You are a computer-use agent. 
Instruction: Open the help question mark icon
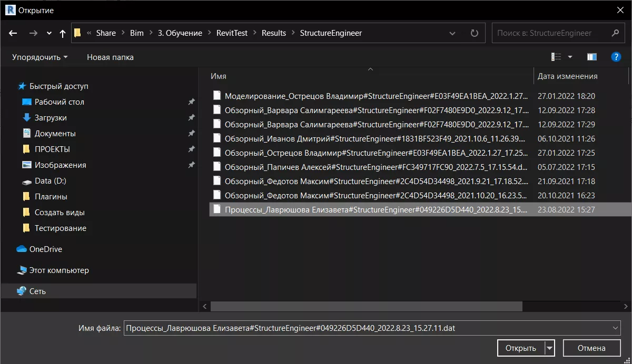616,57
